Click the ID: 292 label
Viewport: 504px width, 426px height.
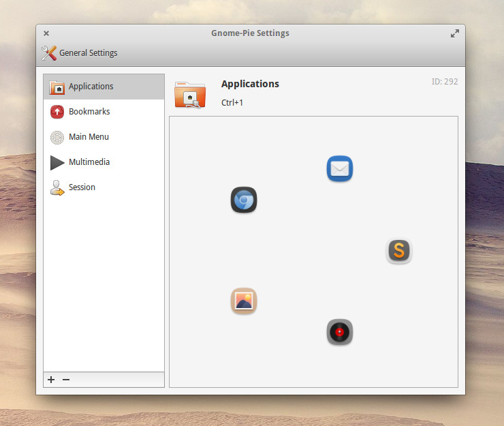445,82
